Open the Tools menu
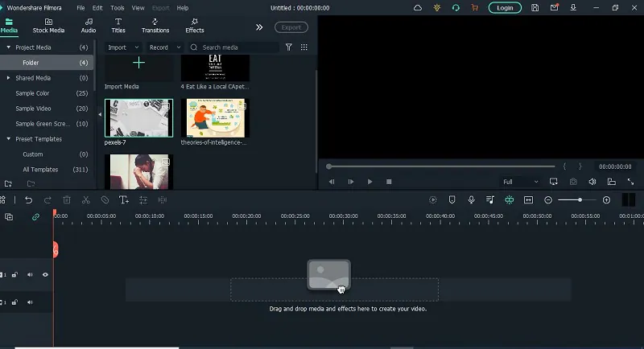This screenshot has width=644, height=349. (117, 8)
